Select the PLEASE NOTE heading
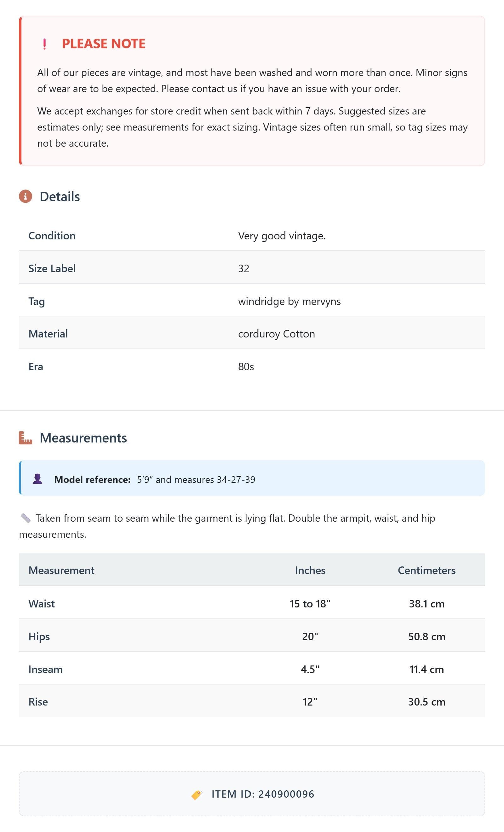This screenshot has width=504, height=832. [x=104, y=44]
